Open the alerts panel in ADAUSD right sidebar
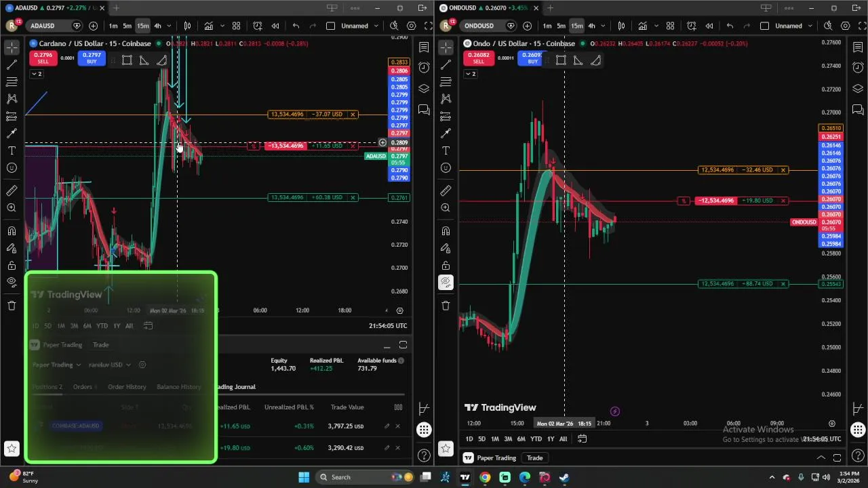The height and width of the screenshot is (488, 868). point(424,68)
